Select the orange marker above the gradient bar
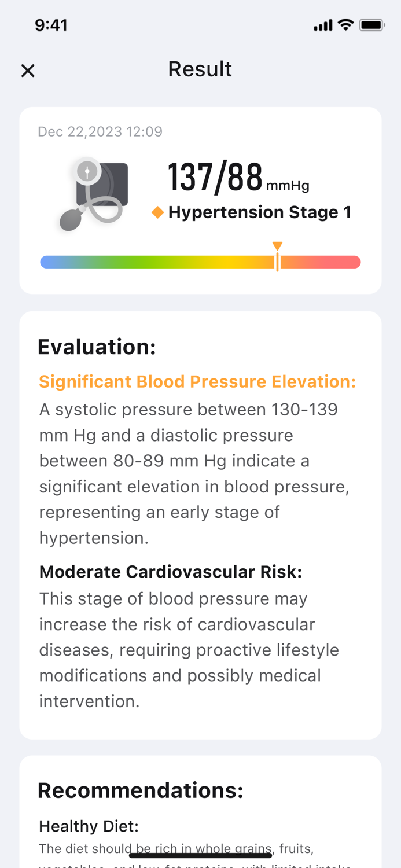The width and height of the screenshot is (401, 868). click(x=278, y=245)
